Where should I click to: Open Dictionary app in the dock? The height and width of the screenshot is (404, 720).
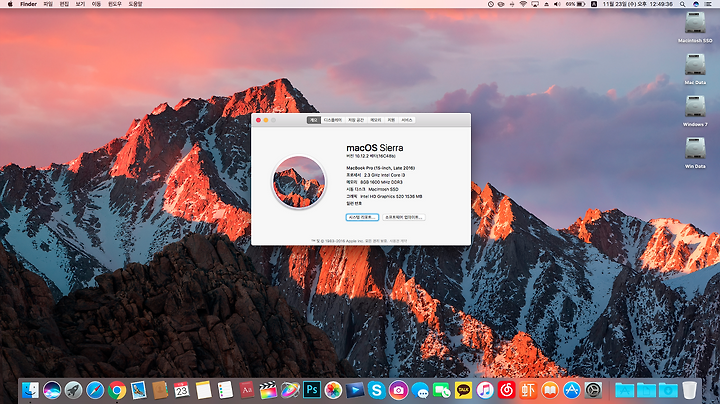click(x=247, y=390)
